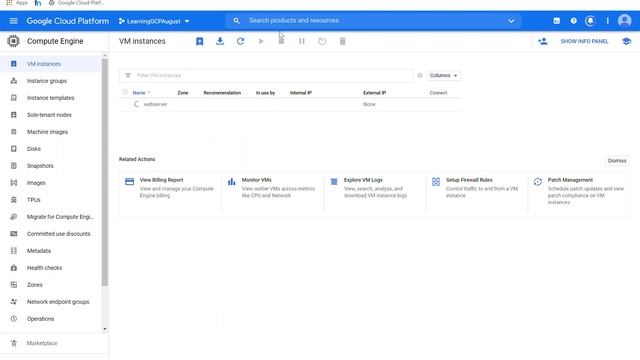
Task: Expand the search bar dropdown arrow
Action: [511, 21]
